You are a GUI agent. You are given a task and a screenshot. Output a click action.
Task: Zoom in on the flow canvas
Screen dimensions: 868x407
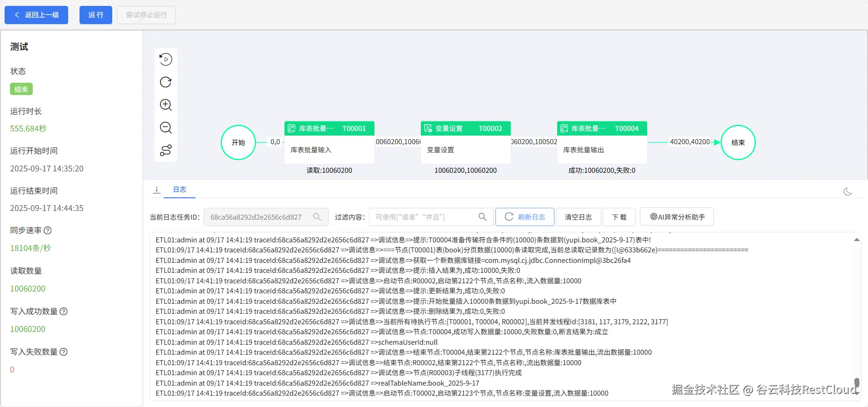click(166, 105)
